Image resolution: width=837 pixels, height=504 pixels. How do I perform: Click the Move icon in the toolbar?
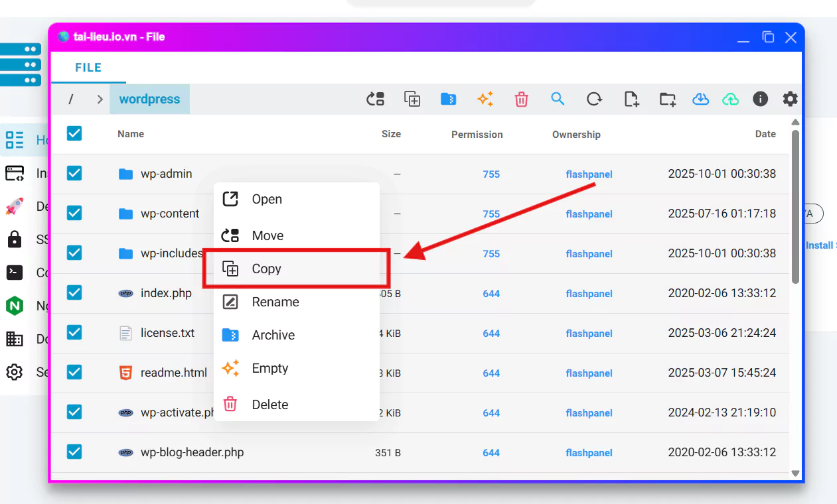pyautogui.click(x=376, y=99)
